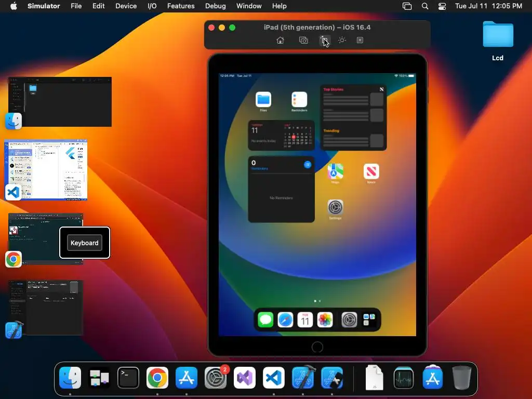532x399 pixels.
Task: Click the Home button in Simulator toolbar
Action: 280,41
